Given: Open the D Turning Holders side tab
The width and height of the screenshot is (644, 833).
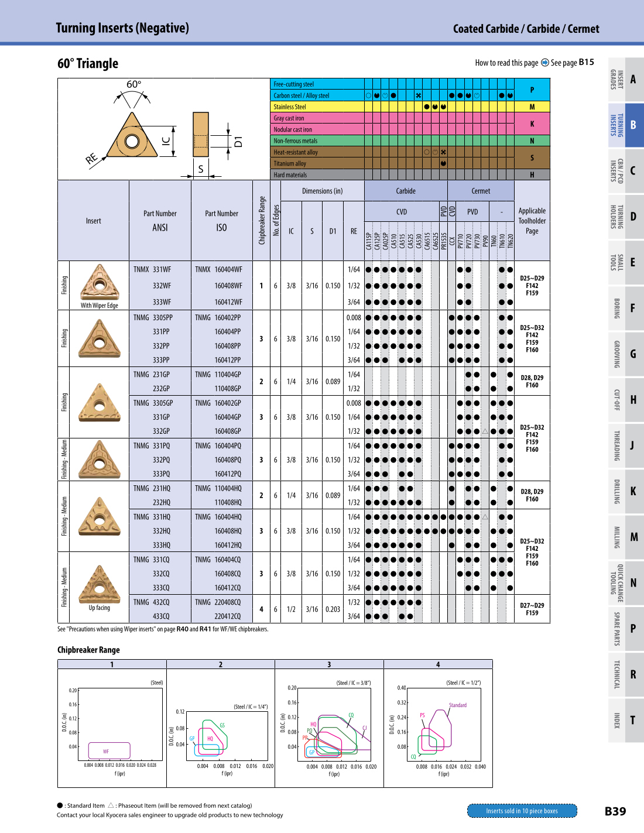Looking at the screenshot, I should coord(626,217).
